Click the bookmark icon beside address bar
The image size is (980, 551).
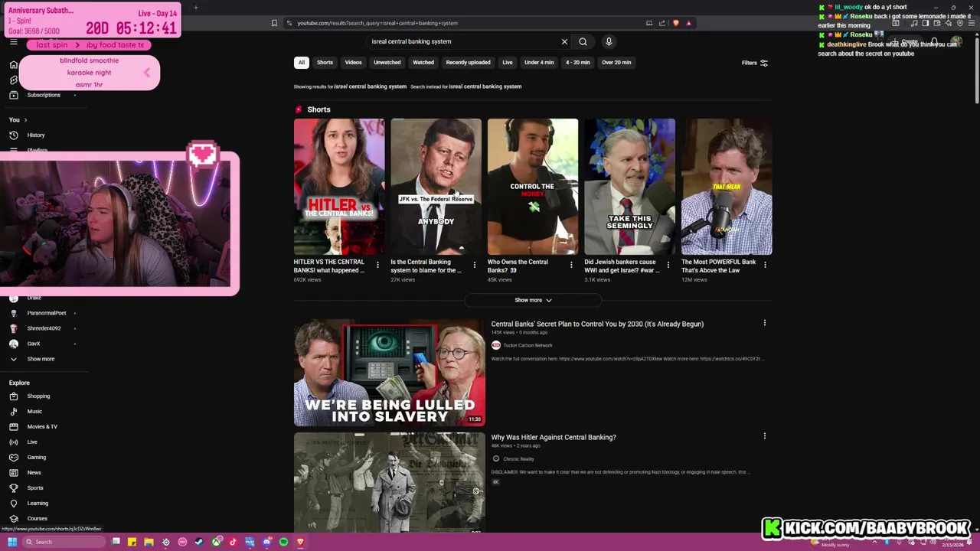click(x=274, y=23)
